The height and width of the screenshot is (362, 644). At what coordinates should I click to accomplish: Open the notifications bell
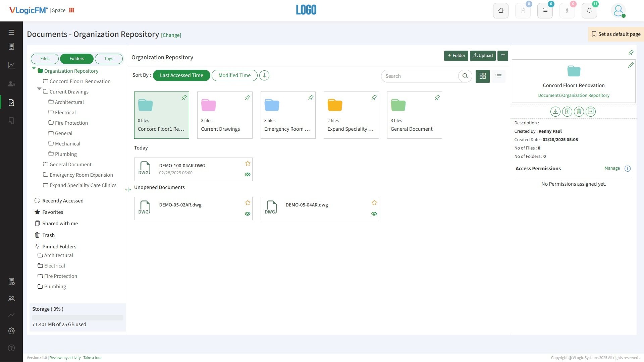click(589, 11)
